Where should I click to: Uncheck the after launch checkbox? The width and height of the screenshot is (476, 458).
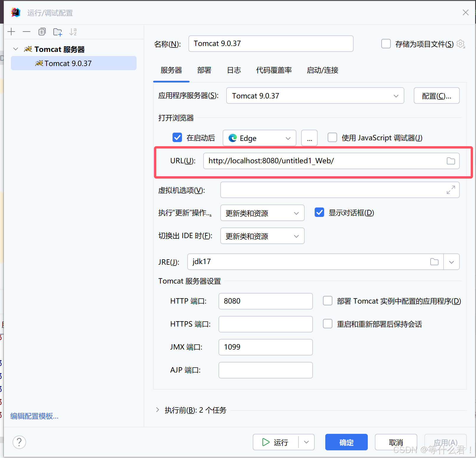click(177, 137)
